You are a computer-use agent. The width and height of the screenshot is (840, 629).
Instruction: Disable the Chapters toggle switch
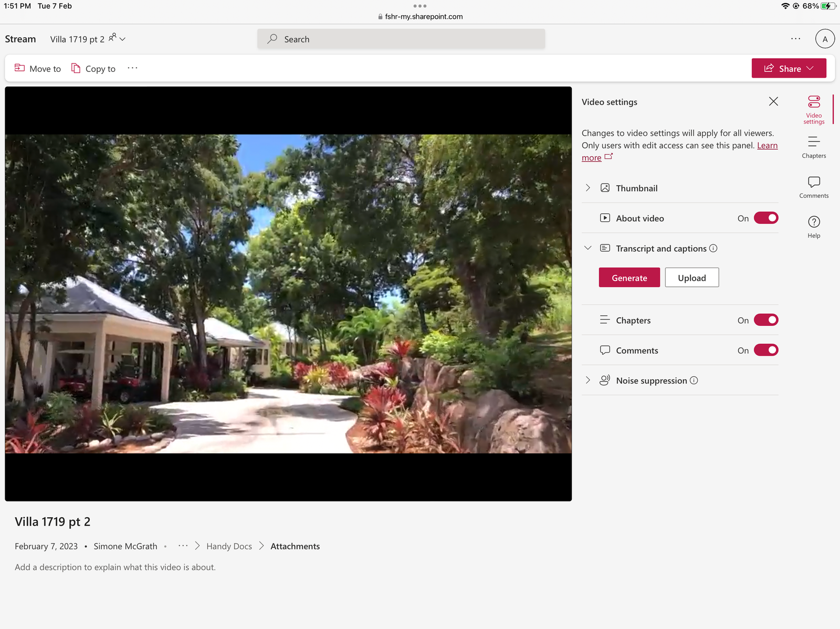[x=766, y=320]
